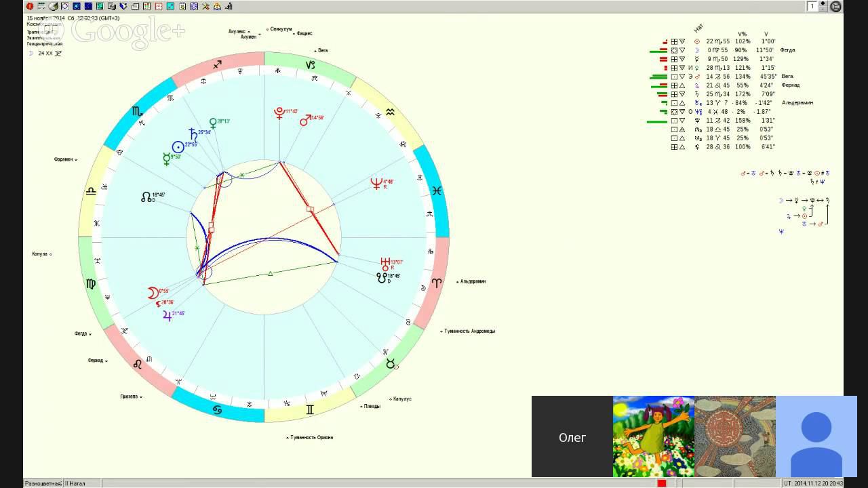Viewport: 868px width, 488px height.
Task: Click the cyan square toolbar icon
Action: [170, 6]
